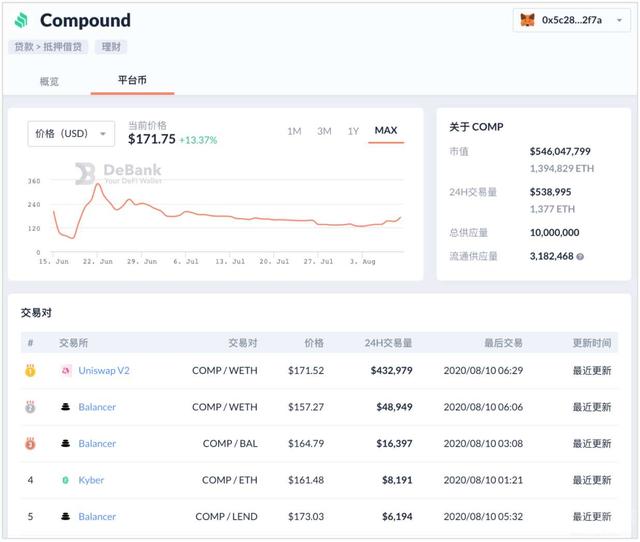Open the Balancer link for COMP / LEND

97,516
